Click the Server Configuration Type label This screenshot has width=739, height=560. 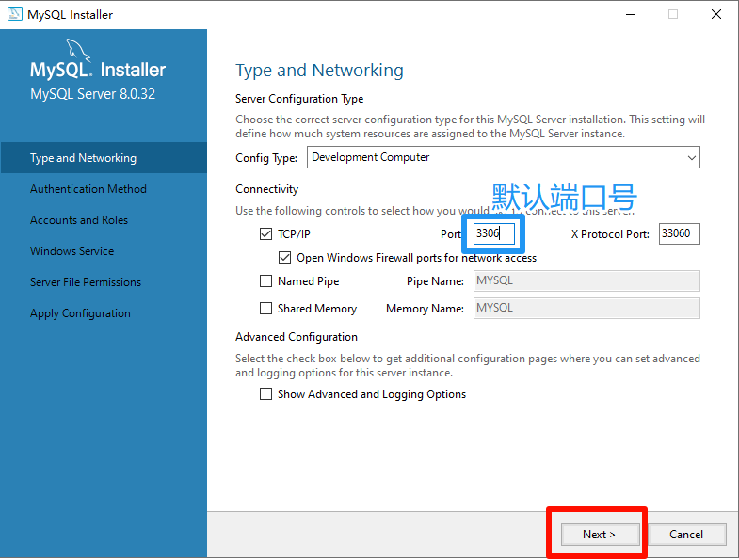(299, 99)
